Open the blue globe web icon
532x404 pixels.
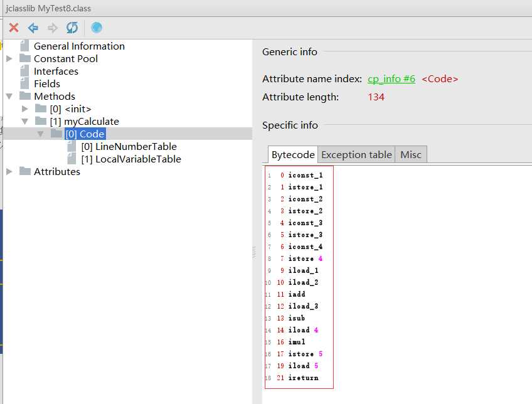97,28
